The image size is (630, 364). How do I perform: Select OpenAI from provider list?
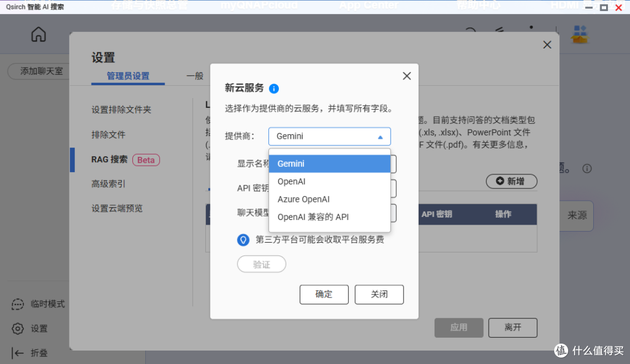[x=330, y=181]
